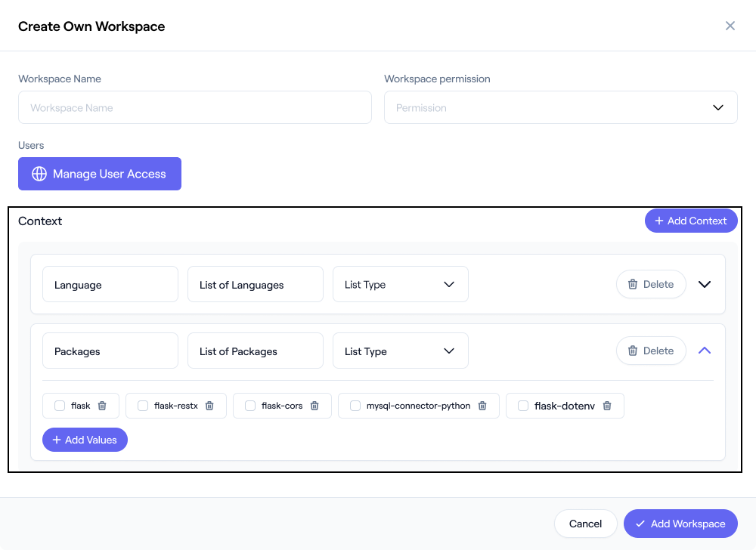Enable the flask-dotenv checkbox

523,406
